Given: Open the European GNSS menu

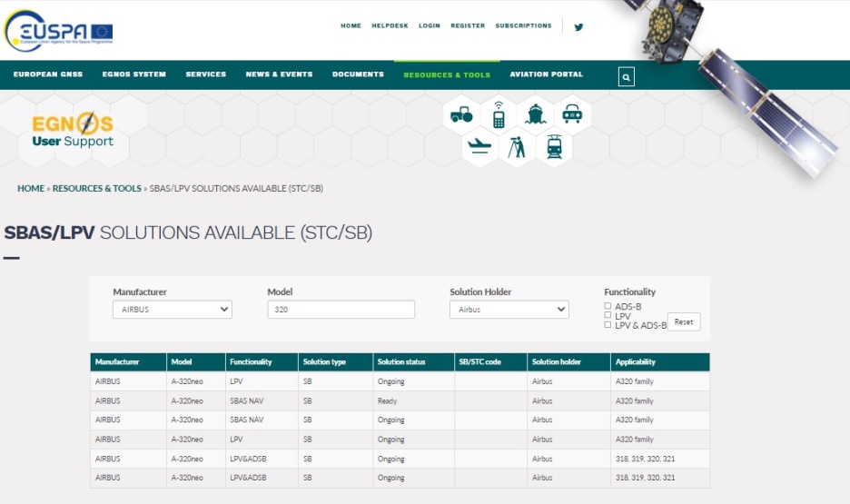Looking at the screenshot, I should pos(48,74).
